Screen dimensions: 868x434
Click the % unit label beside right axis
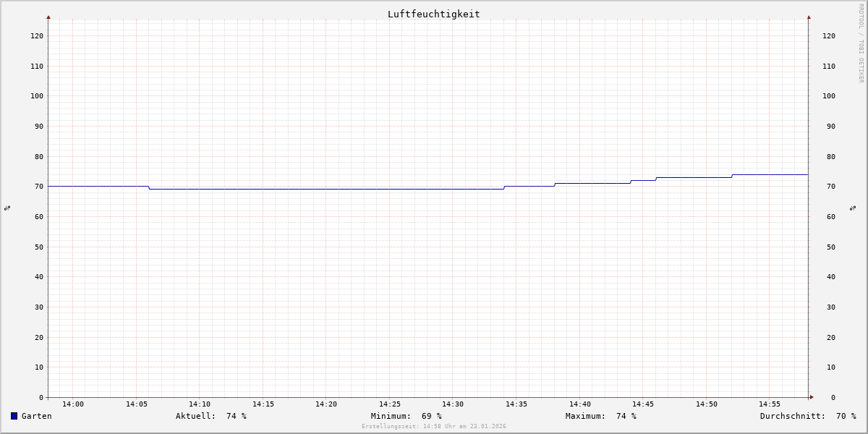pyautogui.click(x=854, y=208)
